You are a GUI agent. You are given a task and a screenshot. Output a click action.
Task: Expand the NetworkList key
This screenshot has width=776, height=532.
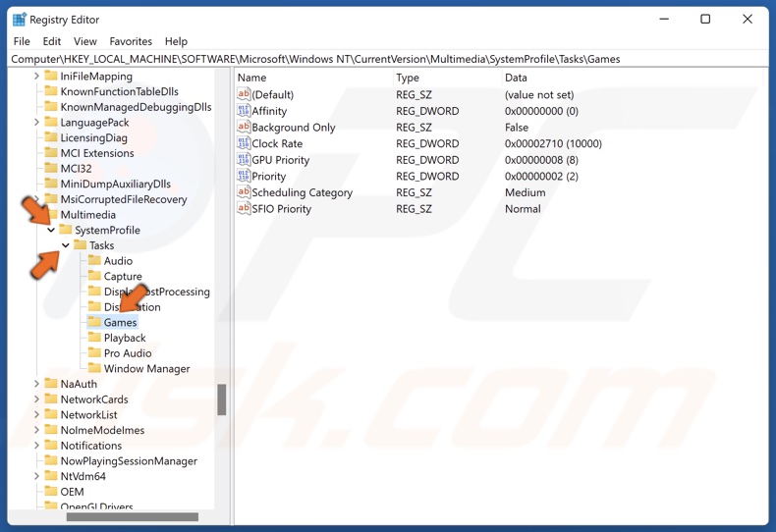tap(36, 414)
